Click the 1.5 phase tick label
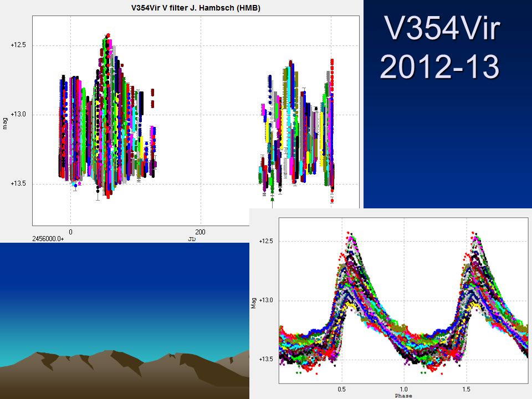The image size is (532, 399). click(466, 389)
